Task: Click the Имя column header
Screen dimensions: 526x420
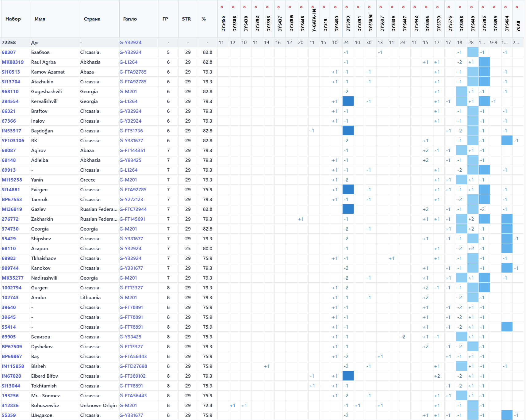Action: coord(40,19)
